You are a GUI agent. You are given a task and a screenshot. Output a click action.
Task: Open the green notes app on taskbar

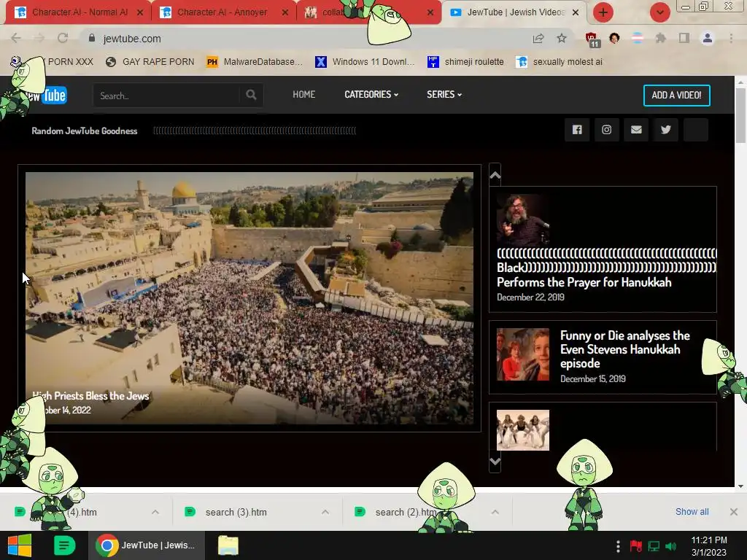point(64,545)
